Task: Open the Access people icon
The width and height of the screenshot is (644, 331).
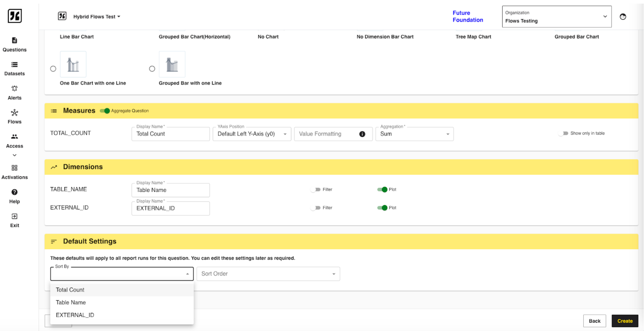Action: (14, 137)
